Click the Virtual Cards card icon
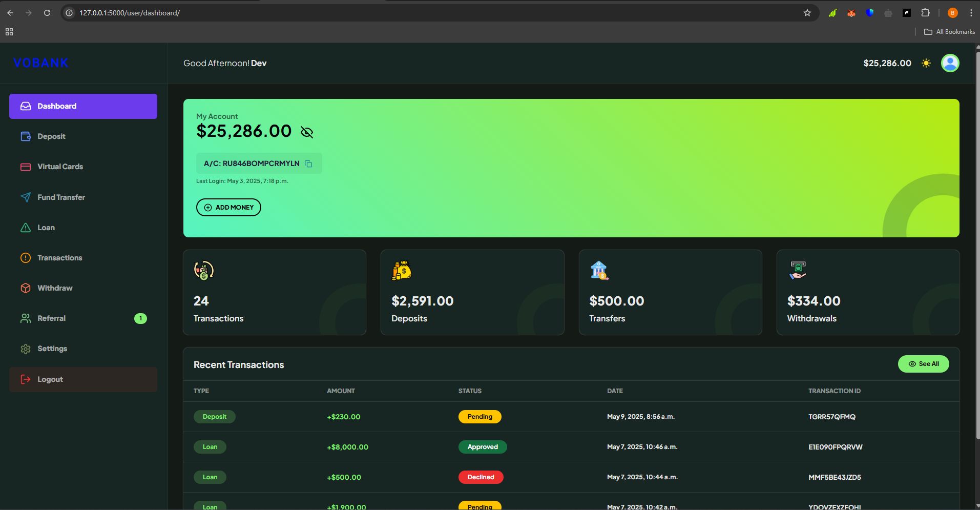The height and width of the screenshot is (510, 980). pyautogui.click(x=26, y=167)
